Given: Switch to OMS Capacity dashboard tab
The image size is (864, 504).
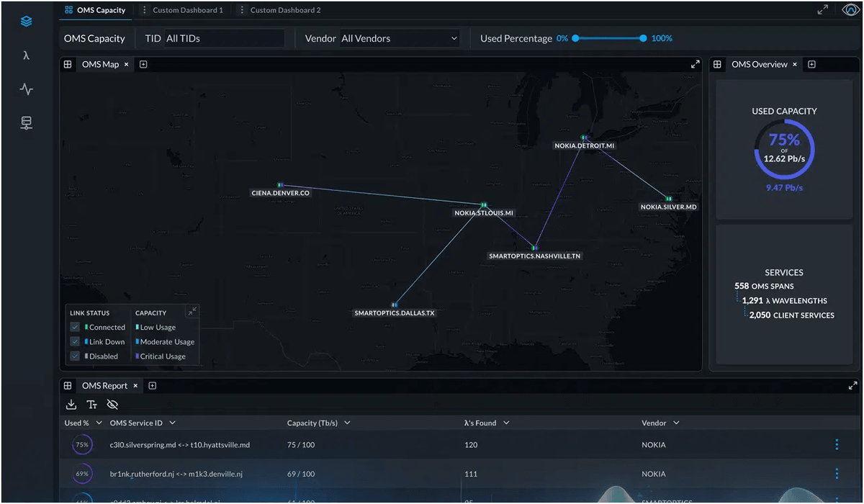Looking at the screenshot, I should point(94,10).
